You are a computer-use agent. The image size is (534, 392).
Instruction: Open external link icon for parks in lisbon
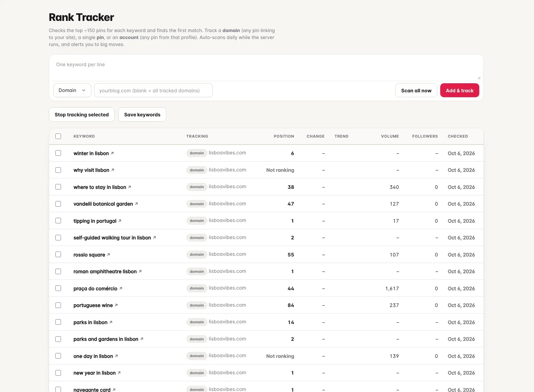(111, 322)
